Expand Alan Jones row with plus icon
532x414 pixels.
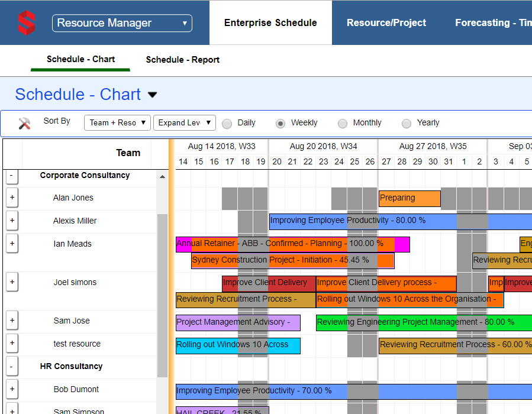[12, 198]
